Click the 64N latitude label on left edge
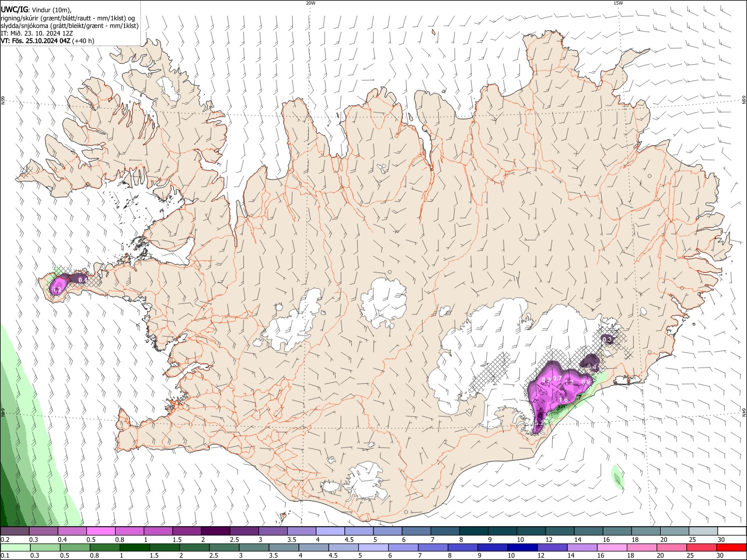 (3, 412)
